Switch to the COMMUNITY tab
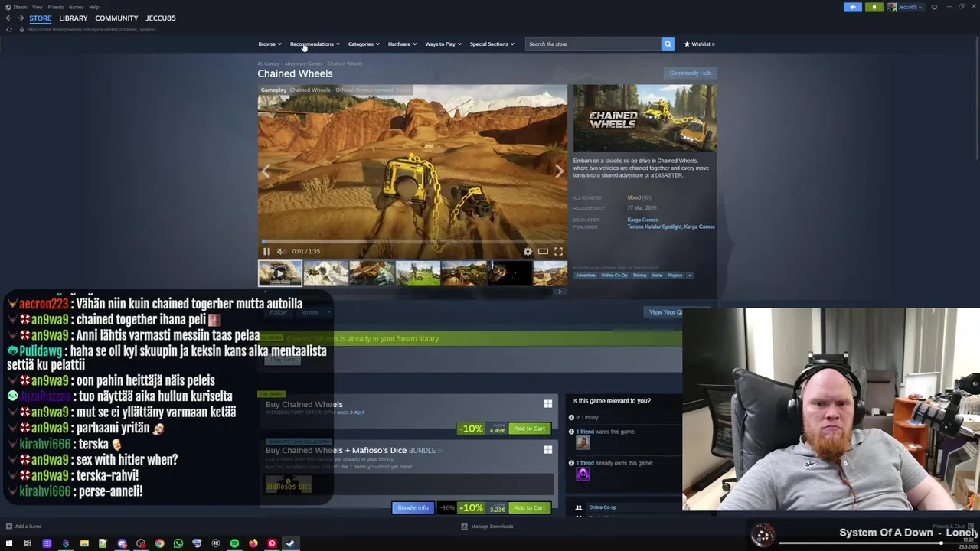980x551 pixels. pos(116,18)
